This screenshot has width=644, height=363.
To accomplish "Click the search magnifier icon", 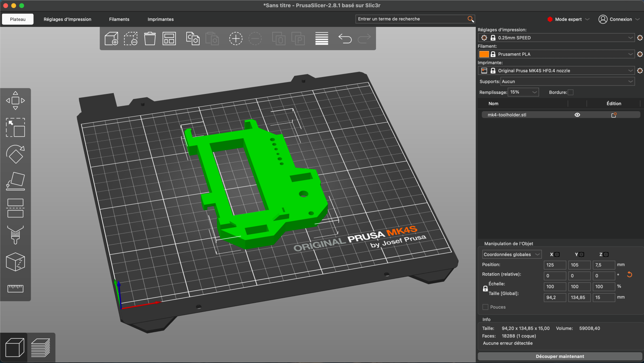I will point(471,19).
